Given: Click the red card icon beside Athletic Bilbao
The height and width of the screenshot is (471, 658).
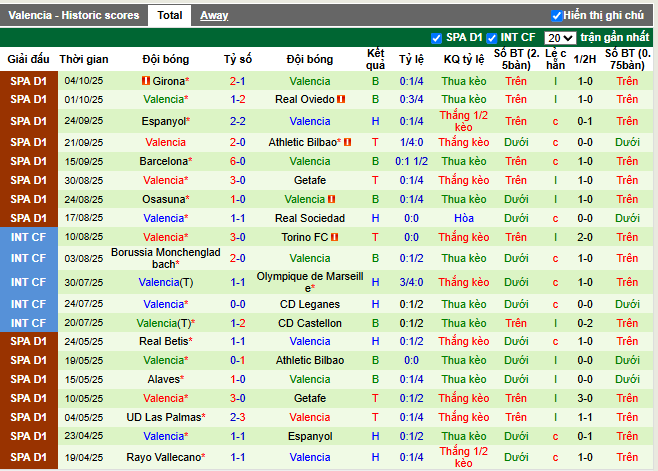Looking at the screenshot, I should [x=347, y=143].
